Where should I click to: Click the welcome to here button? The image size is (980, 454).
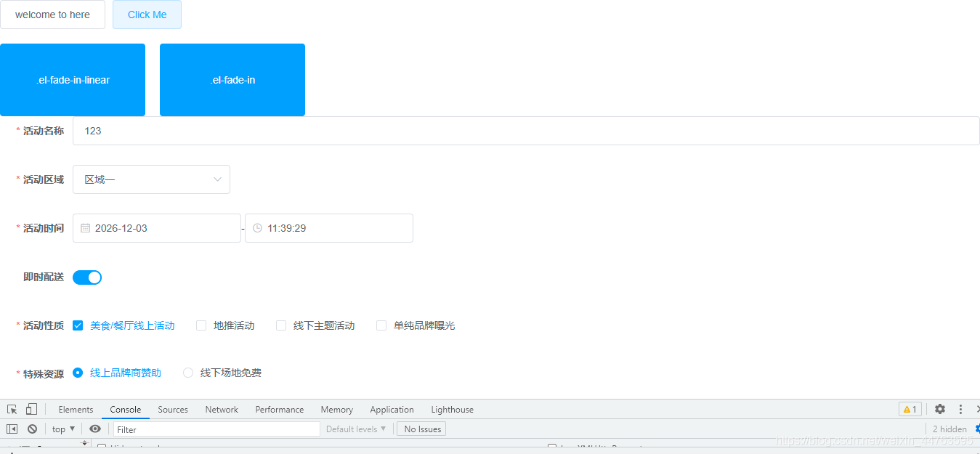coord(52,15)
